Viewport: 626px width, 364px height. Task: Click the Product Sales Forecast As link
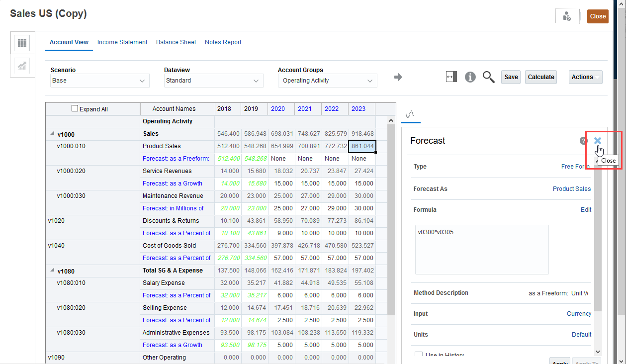tap(572, 189)
